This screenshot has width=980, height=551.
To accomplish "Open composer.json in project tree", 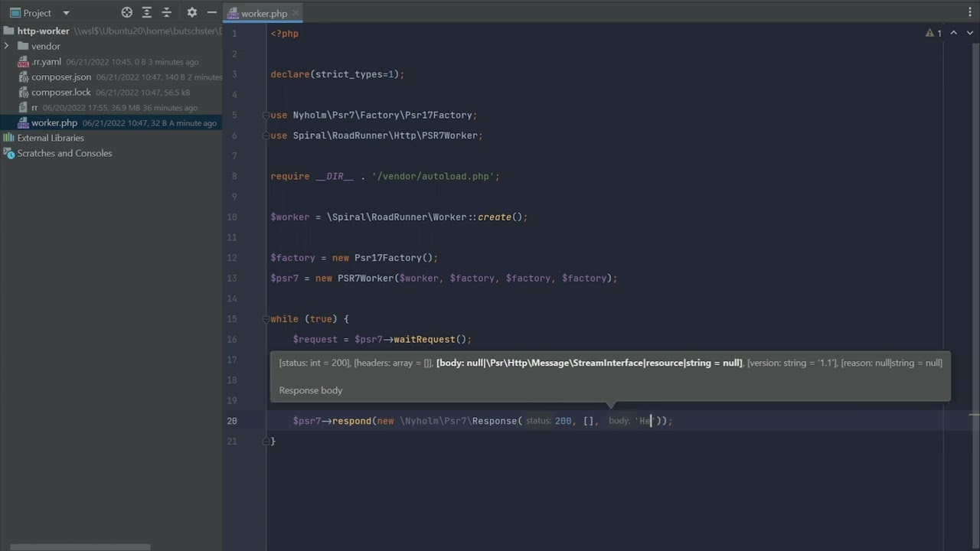I will click(61, 77).
